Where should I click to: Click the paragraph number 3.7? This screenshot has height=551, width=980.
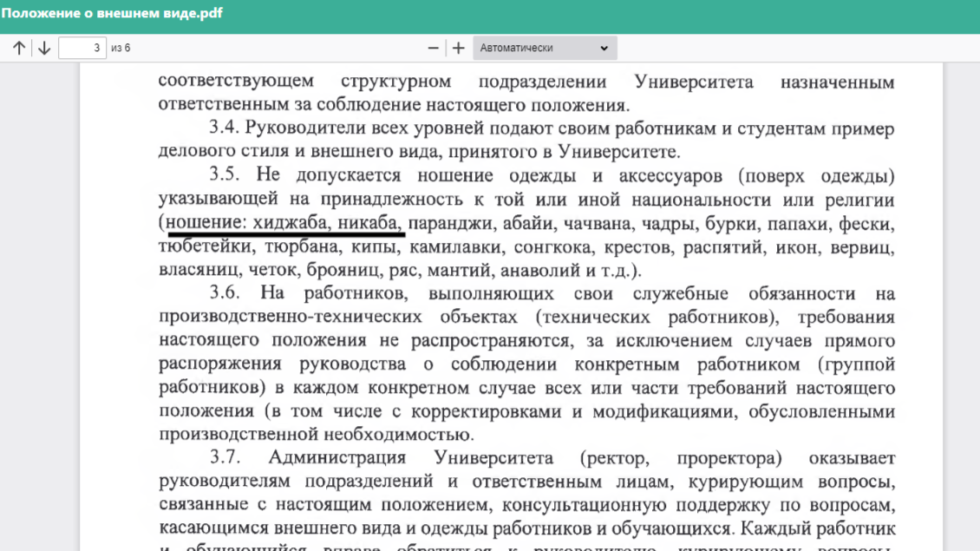(x=224, y=457)
